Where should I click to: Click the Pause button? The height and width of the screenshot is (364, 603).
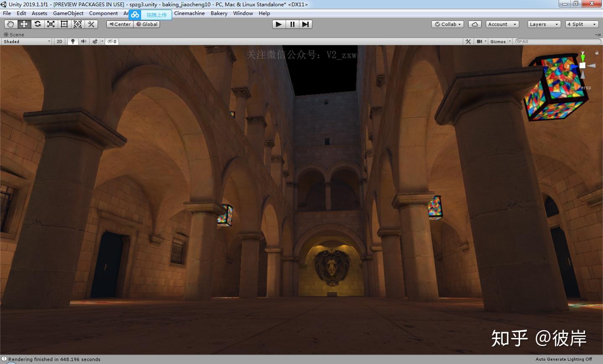tap(292, 24)
